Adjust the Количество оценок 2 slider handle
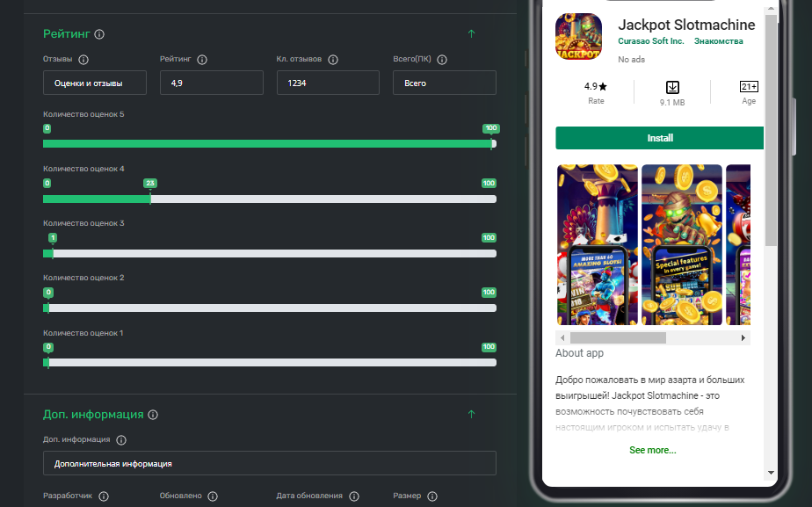This screenshot has height=507, width=812. [48, 308]
